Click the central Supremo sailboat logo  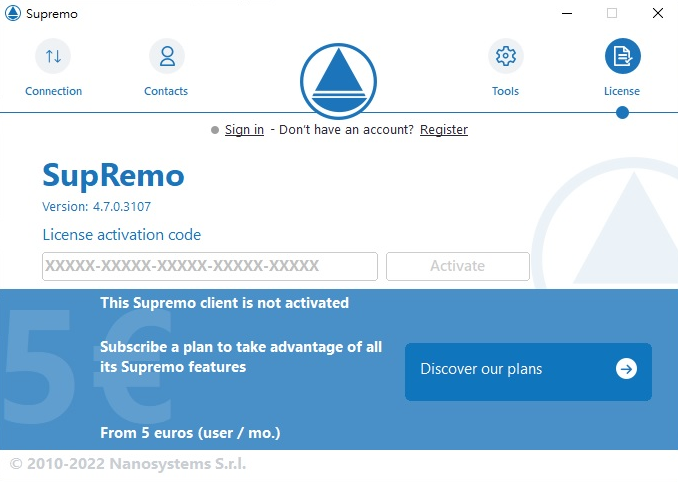click(338, 81)
